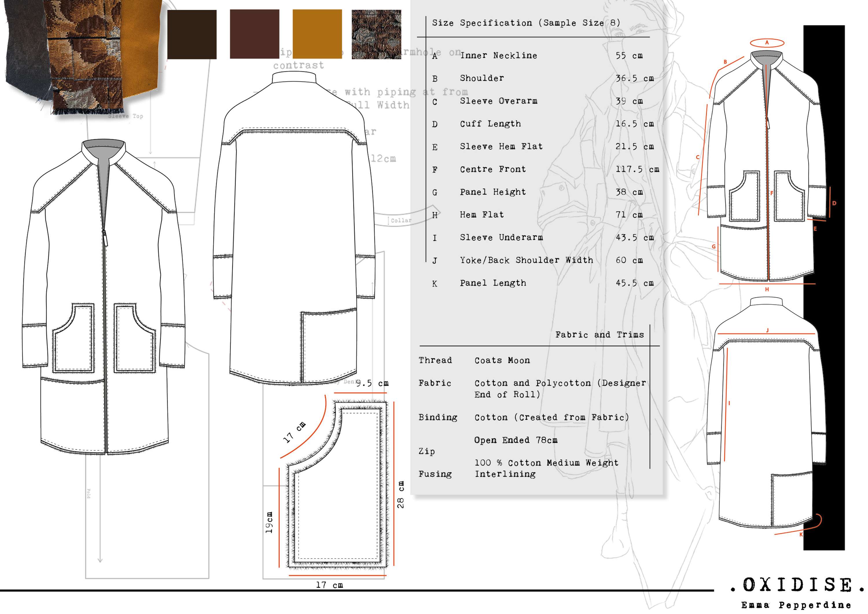The width and height of the screenshot is (868, 614).
Task: Click the mustard orange color swatch
Action: tap(317, 34)
